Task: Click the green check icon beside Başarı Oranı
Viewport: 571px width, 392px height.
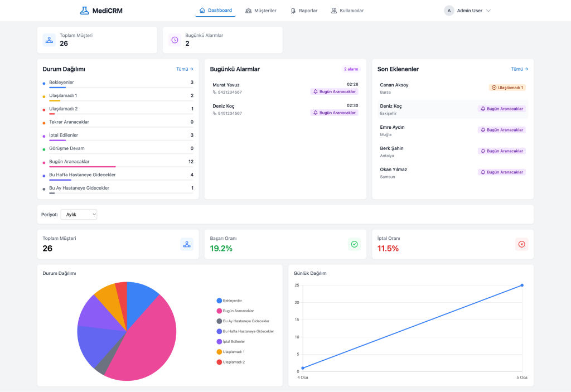Action: coord(354,244)
